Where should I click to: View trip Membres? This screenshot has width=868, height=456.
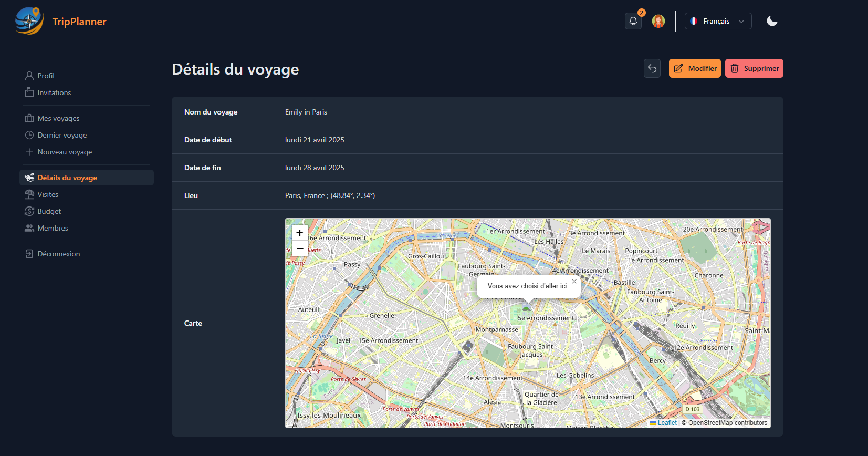(53, 228)
